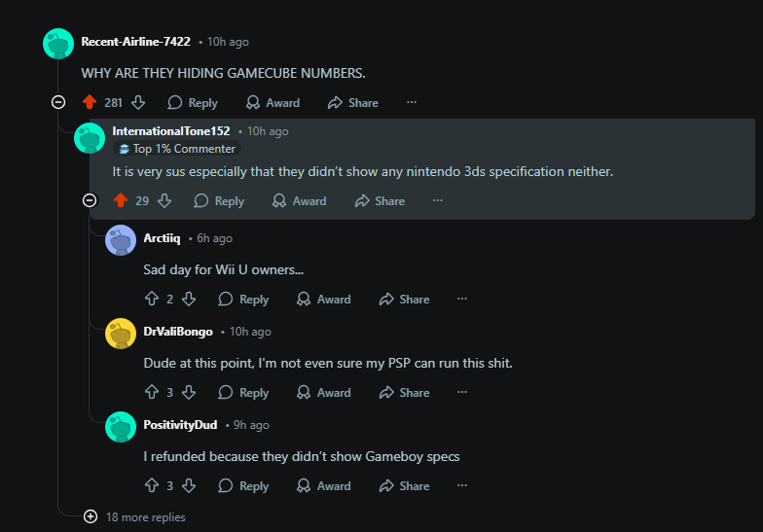Upvote InternationalTone152's nintendo 3ds comment
The height and width of the screenshot is (532, 763).
click(x=121, y=200)
